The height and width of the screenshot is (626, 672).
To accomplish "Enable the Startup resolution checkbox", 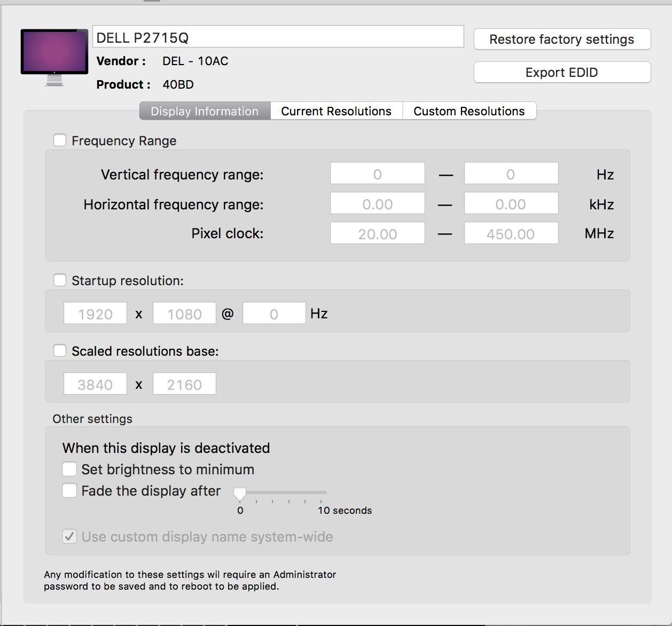I will 60,280.
